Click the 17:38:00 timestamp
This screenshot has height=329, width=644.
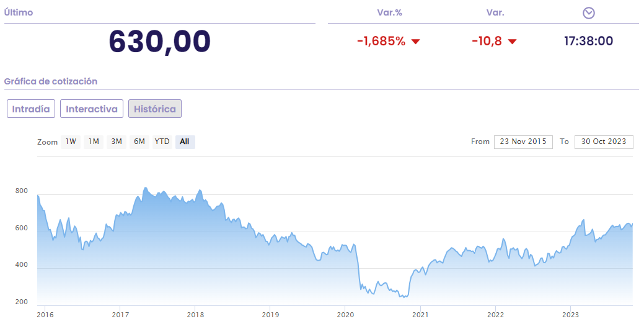point(588,42)
